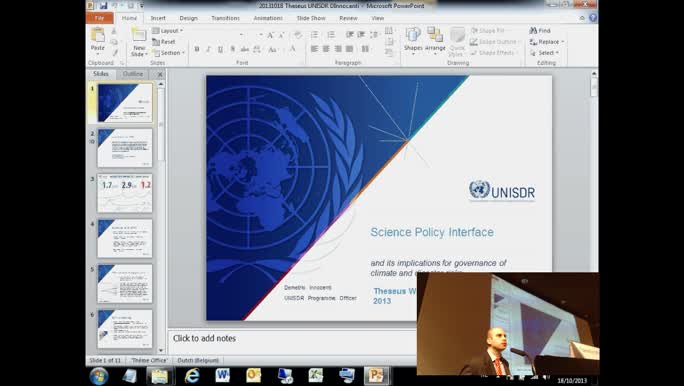This screenshot has width=684, height=386.
Task: Open the Replace dropdown
Action: (547, 42)
